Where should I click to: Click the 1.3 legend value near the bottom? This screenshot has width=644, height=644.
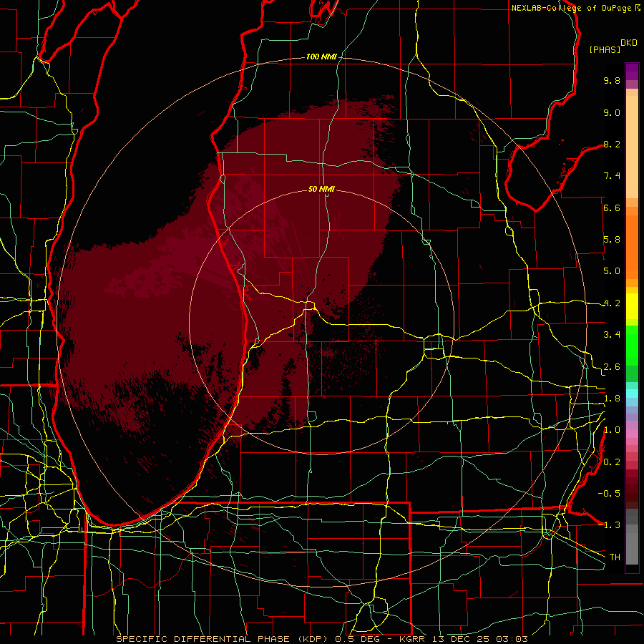click(612, 525)
